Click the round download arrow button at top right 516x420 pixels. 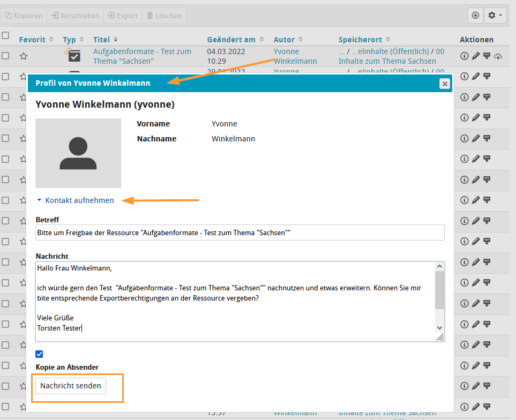point(475,16)
